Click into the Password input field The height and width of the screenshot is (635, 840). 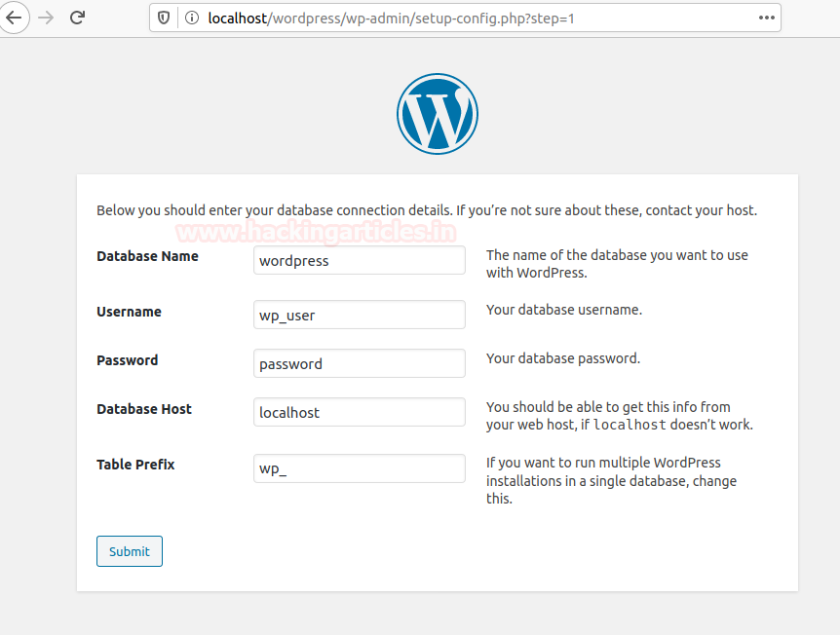tap(360, 363)
